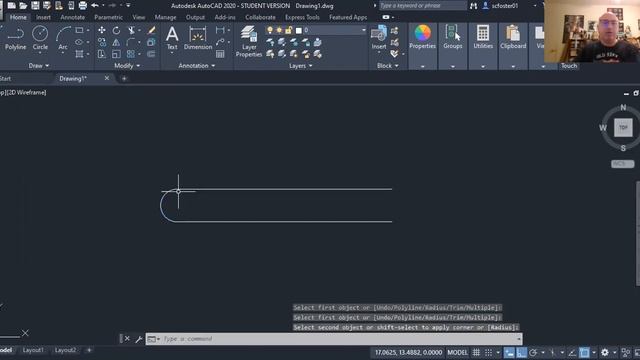Click the Open folder icon
Viewport: 640px width, 360px height.
[x=23, y=6]
